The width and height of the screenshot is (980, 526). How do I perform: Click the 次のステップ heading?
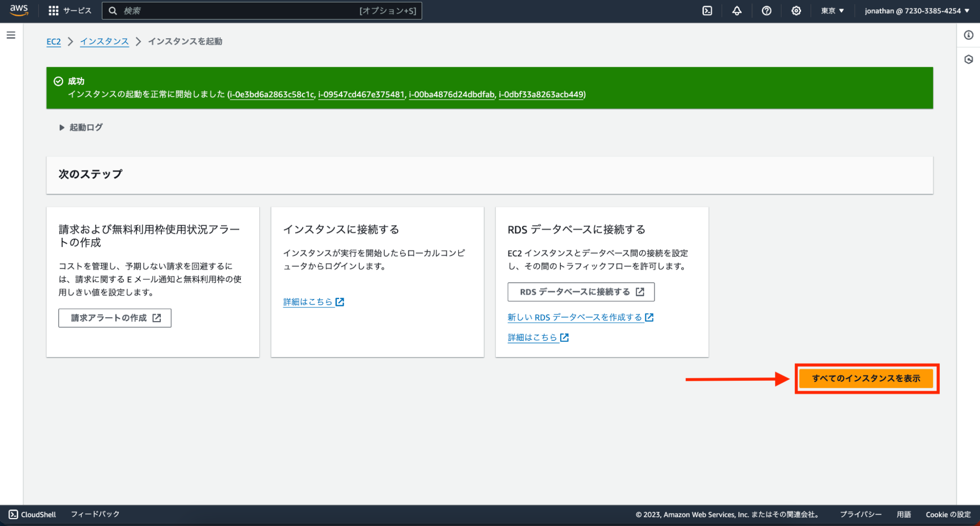pos(91,174)
